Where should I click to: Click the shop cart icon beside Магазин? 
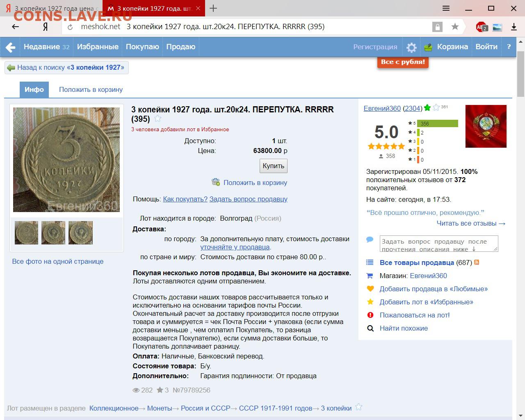(x=370, y=276)
